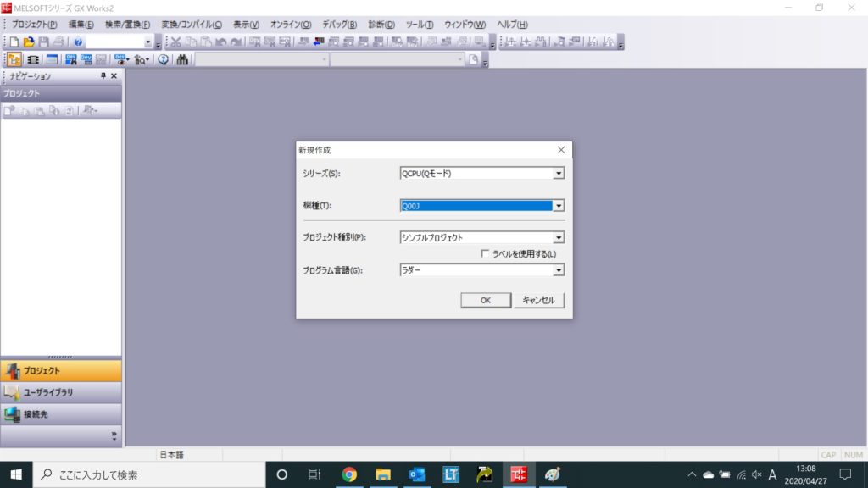Click the New Project toolbar icon
The width and height of the screenshot is (868, 488).
[14, 42]
